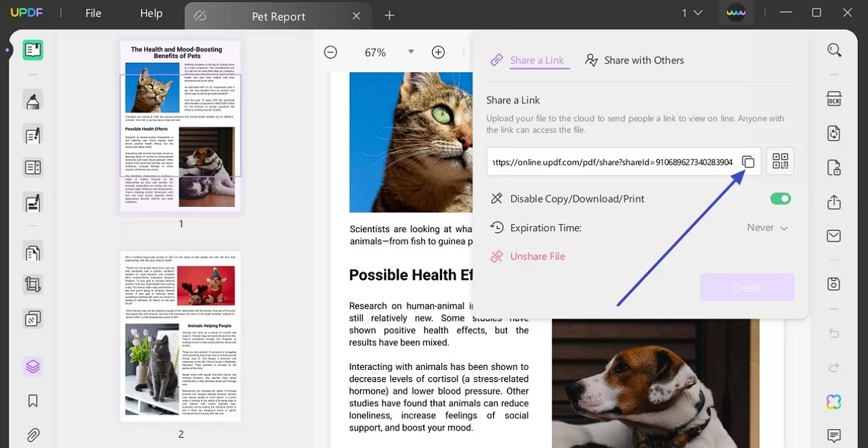Open the Convert PDF tool icon
Viewport: 868px width, 448px height.
(x=834, y=133)
